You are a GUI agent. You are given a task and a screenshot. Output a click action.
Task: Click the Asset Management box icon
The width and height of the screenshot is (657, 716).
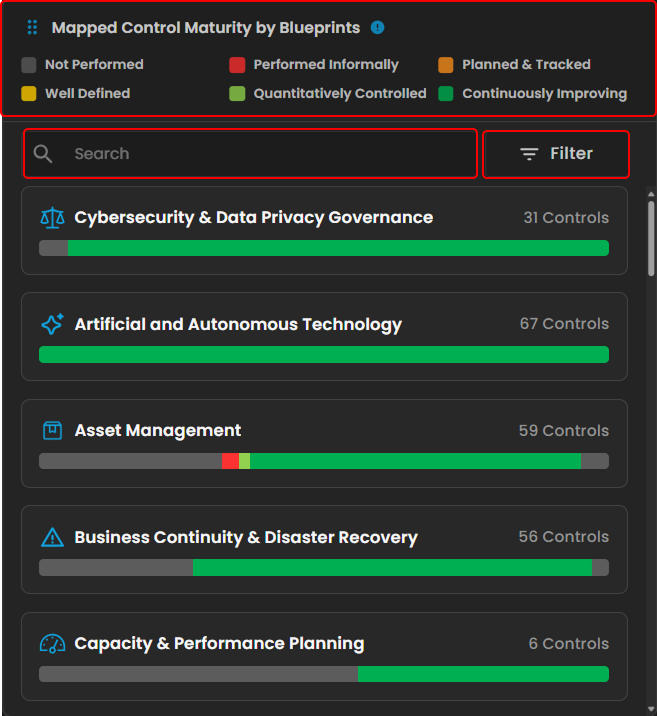(x=51, y=431)
